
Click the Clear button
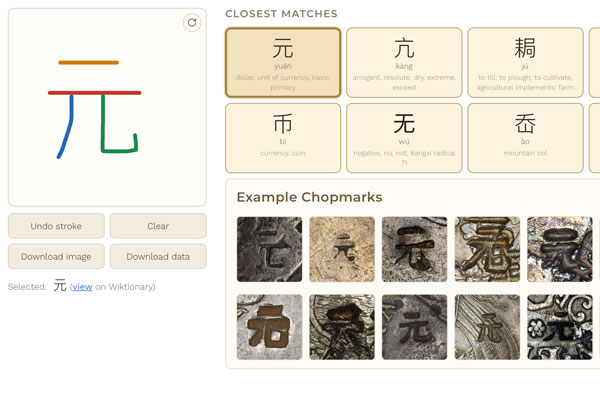[158, 226]
